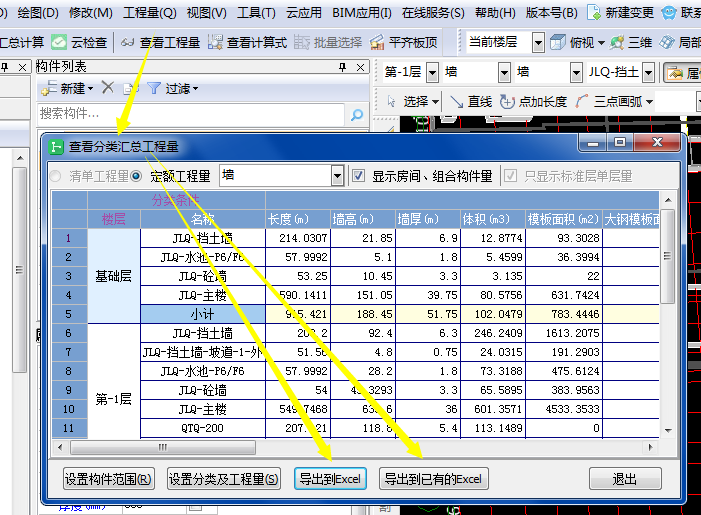Screen dimensions: 701x515
Task: Toggle 只显示标准层单层量 checkbox
Action: pyautogui.click(x=510, y=176)
